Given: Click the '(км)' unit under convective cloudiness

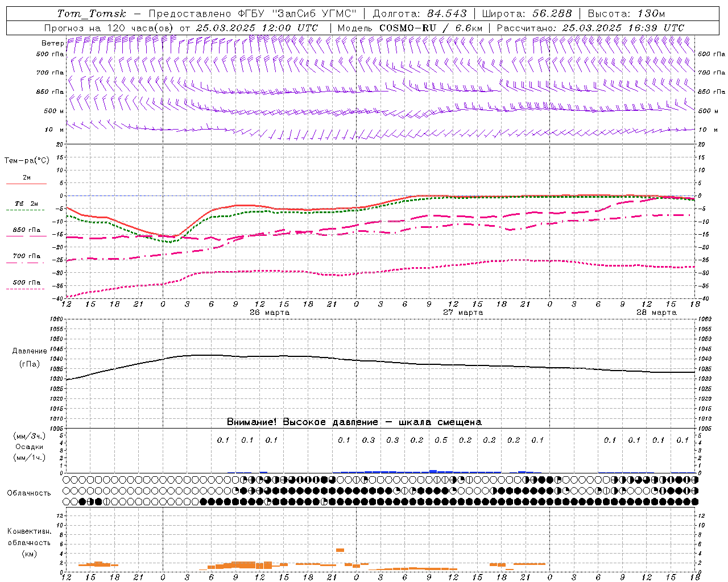Looking at the screenshot, I should [30, 554].
